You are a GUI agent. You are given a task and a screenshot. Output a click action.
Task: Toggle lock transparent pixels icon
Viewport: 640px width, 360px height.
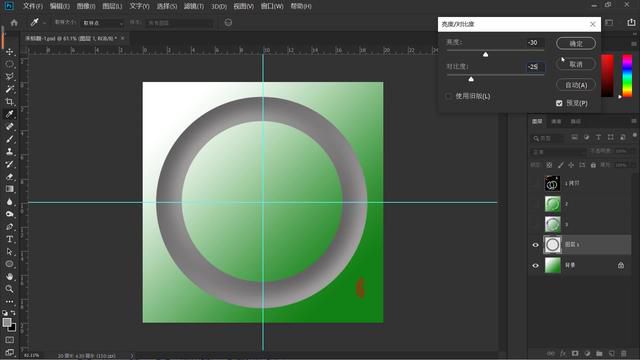[x=549, y=165]
